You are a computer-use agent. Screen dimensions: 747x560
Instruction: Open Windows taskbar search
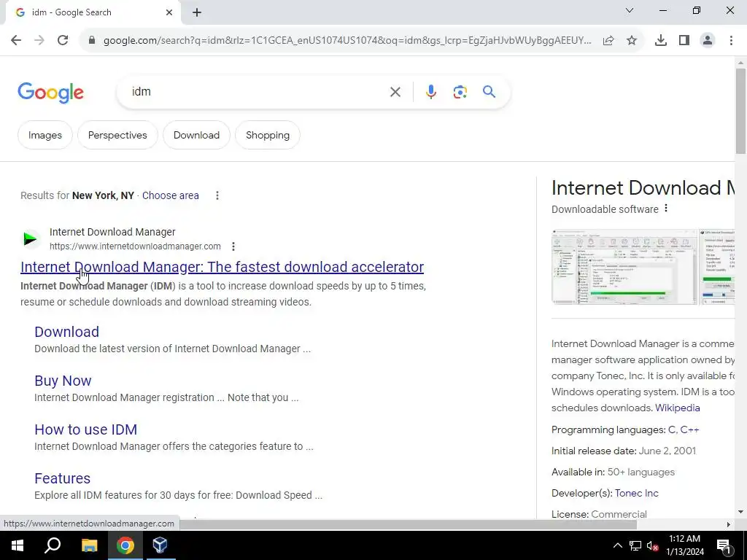(53, 545)
